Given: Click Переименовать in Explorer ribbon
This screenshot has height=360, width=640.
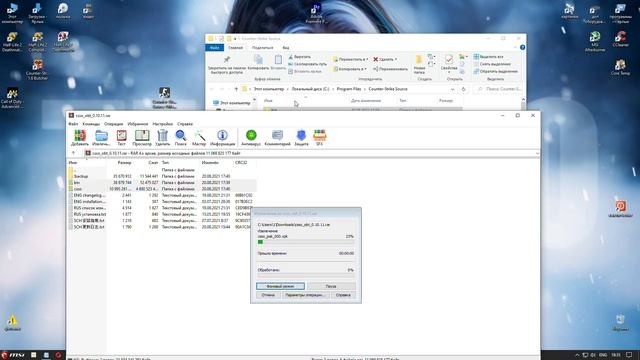Looking at the screenshot, I should [390, 69].
